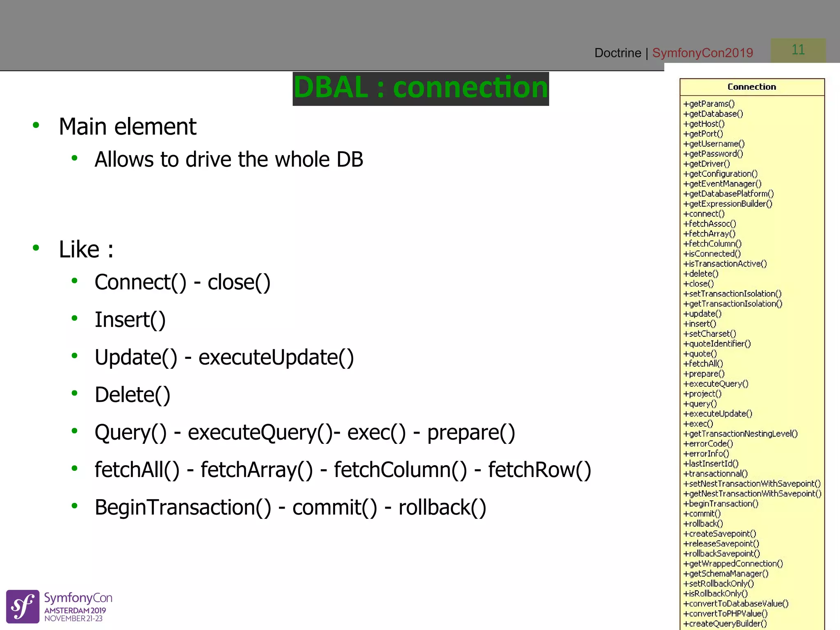
Task: Click '+convertToPHPValue()' in the class diagram
Action: pyautogui.click(x=726, y=614)
